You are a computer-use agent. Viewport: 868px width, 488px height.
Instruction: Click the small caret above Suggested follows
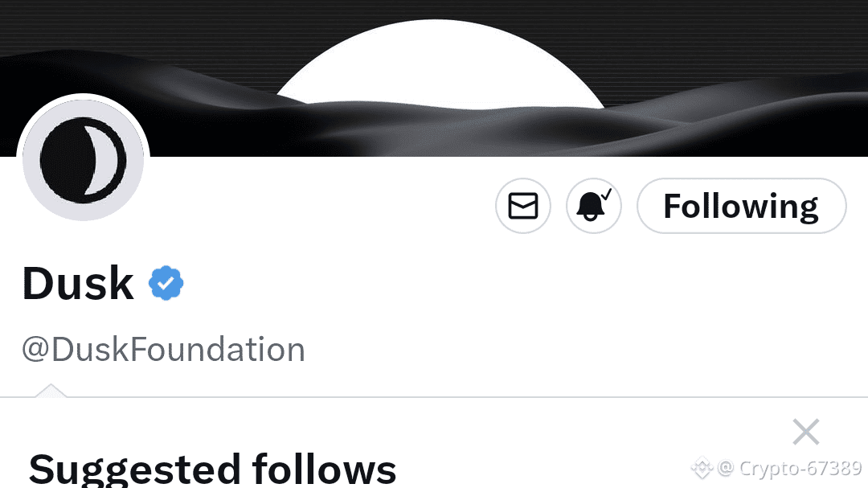[51, 390]
